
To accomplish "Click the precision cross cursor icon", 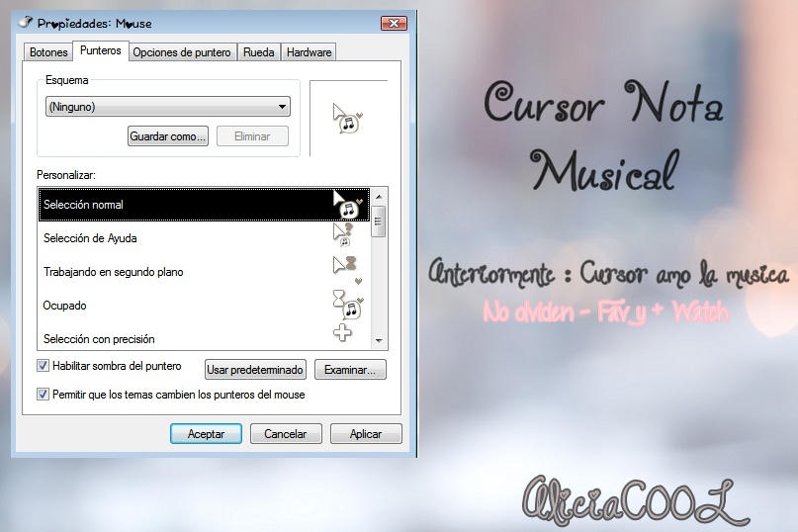I will (342, 332).
